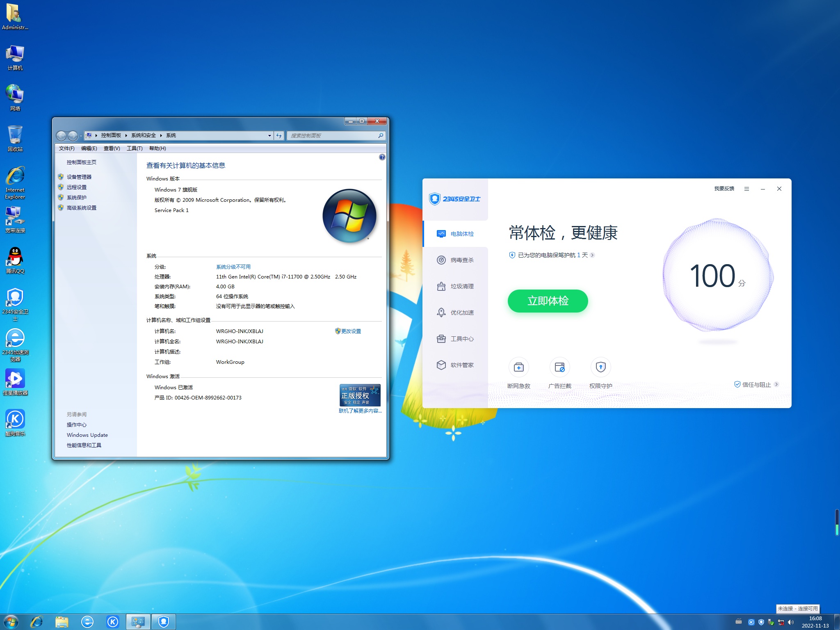Open 高级系统设置 from left pane
The width and height of the screenshot is (840, 630).
(82, 208)
